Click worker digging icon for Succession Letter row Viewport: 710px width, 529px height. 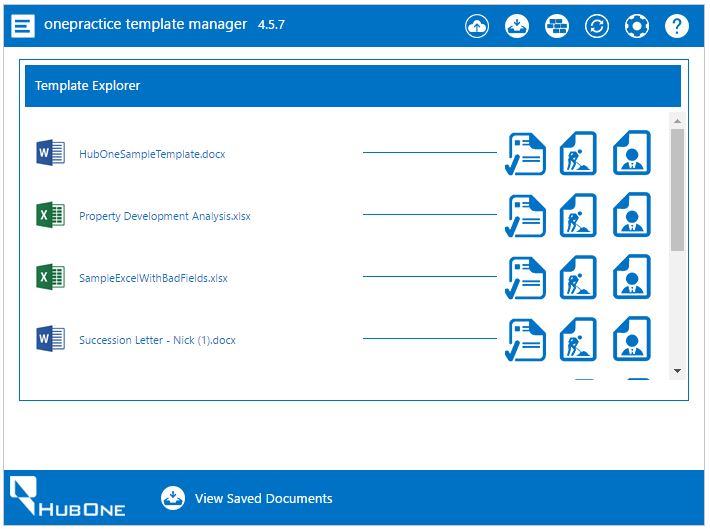[x=578, y=339]
